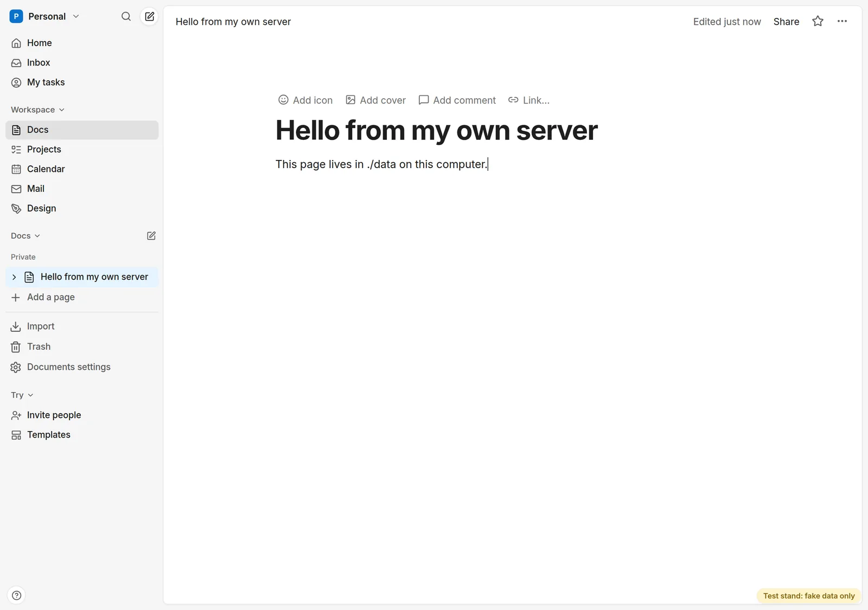The height and width of the screenshot is (610, 868).
Task: Click Add a page
Action: (82, 297)
